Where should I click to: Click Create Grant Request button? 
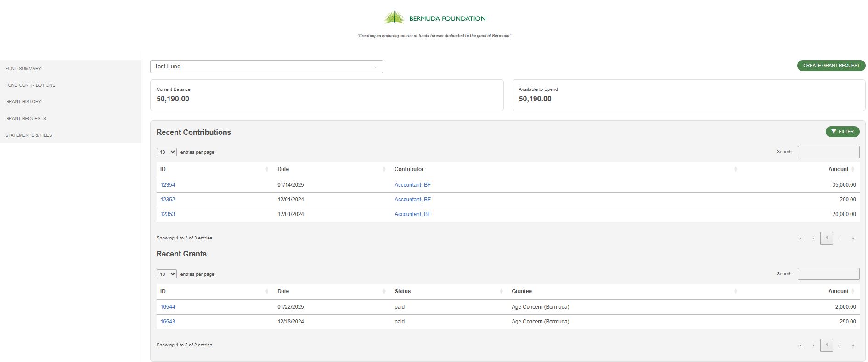pos(831,66)
